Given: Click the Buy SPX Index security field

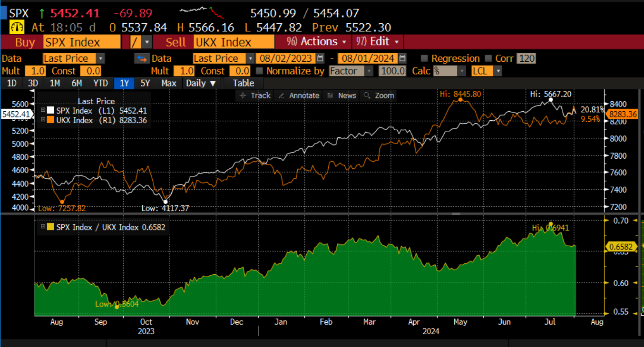Looking at the screenshot, I should pyautogui.click(x=81, y=42).
